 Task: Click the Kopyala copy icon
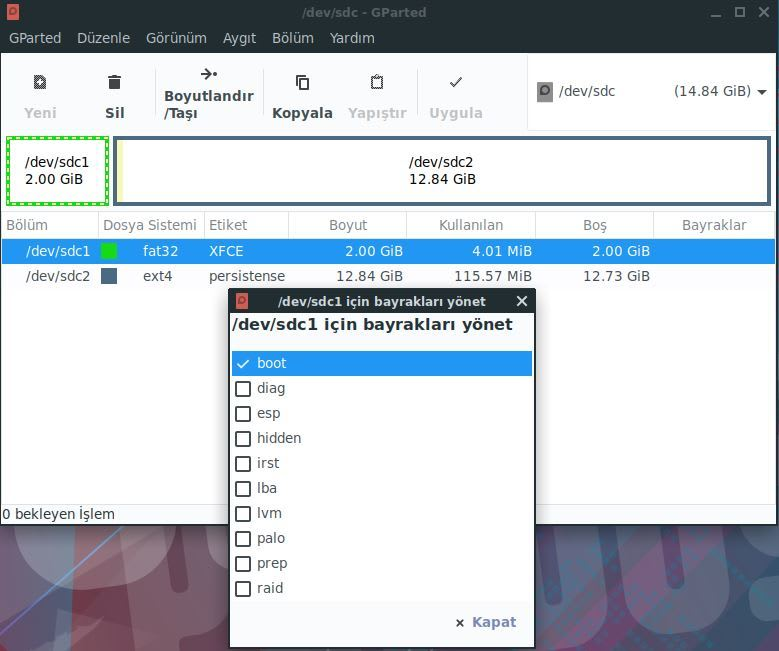302,82
